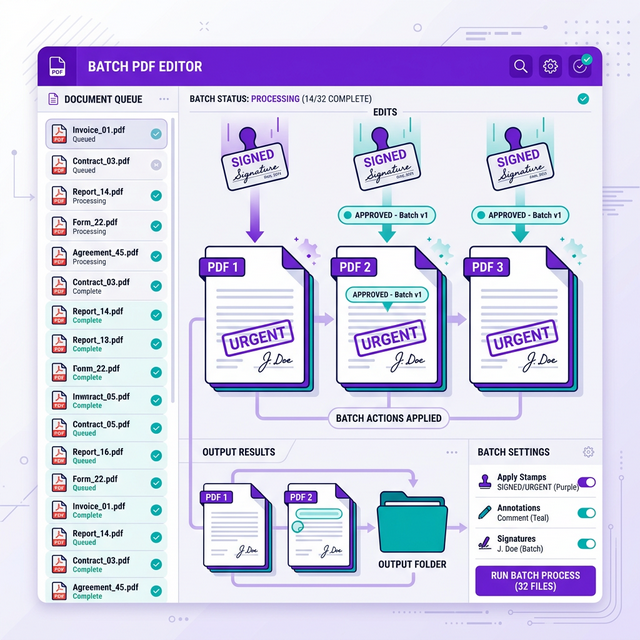Select Report_13.pdf Complete row
This screenshot has width=640, height=640.
click(x=106, y=344)
